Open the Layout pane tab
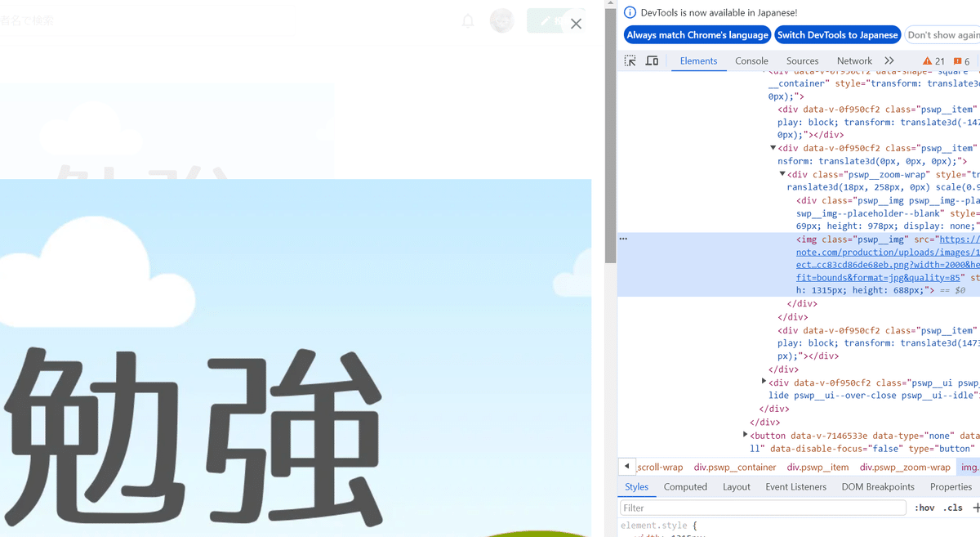980x537 pixels. (736, 486)
